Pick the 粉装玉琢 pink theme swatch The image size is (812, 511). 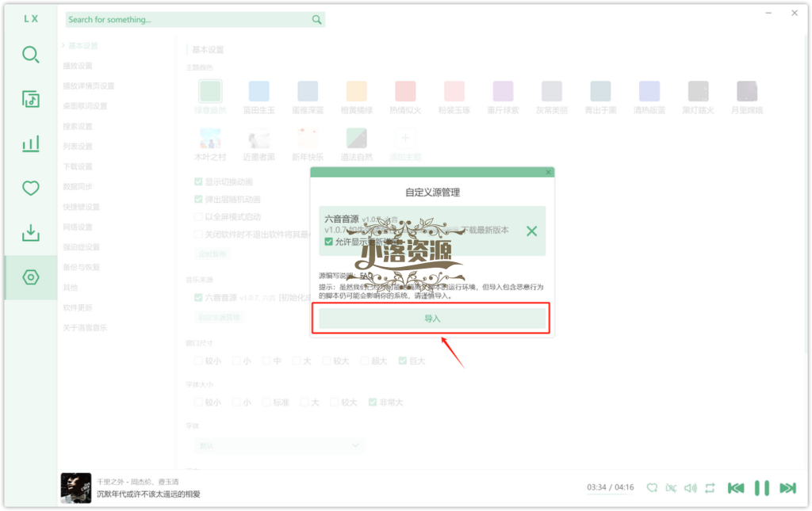tap(454, 91)
